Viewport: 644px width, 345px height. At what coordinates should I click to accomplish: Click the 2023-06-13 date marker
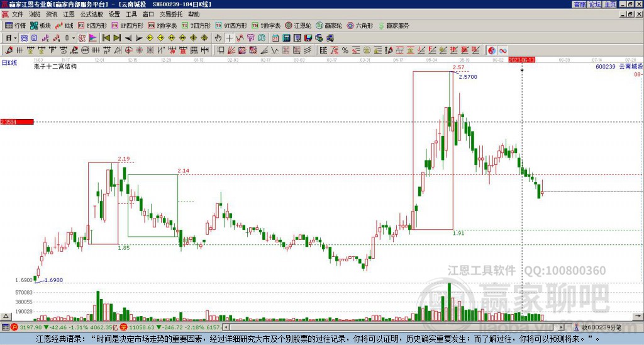521,60
